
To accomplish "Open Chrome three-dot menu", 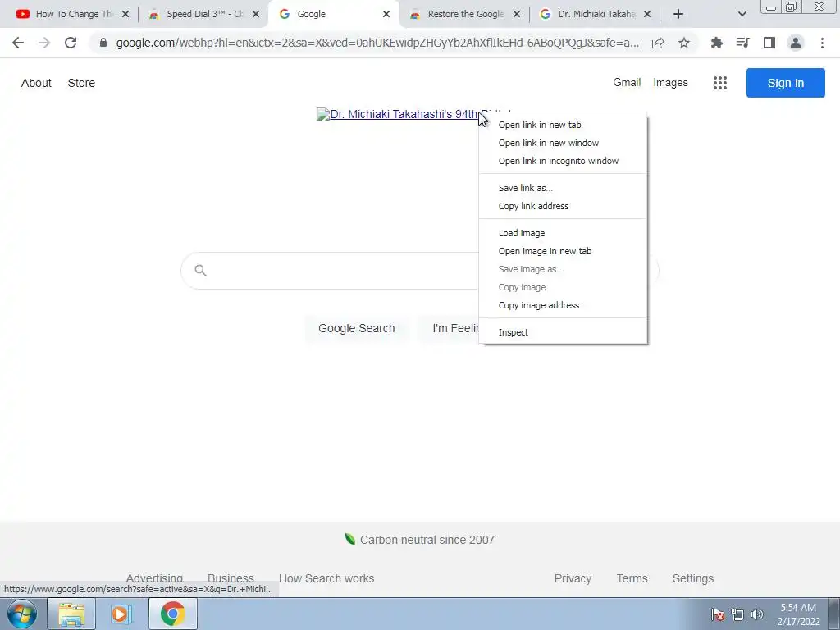I will coord(822,43).
